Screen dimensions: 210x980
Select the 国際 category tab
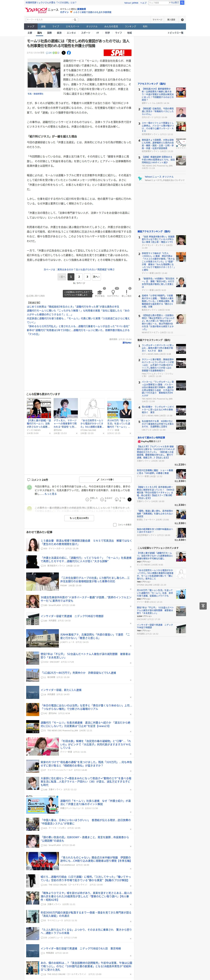point(49,33)
